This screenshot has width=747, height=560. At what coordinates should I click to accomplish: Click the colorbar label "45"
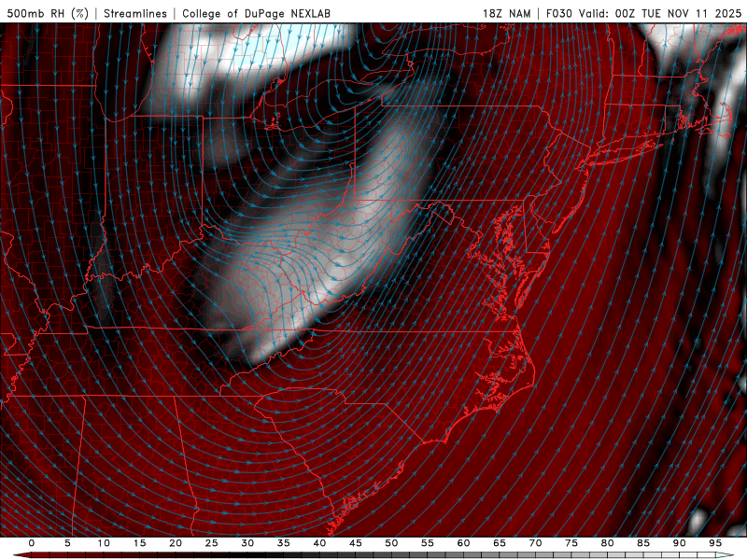pos(356,543)
